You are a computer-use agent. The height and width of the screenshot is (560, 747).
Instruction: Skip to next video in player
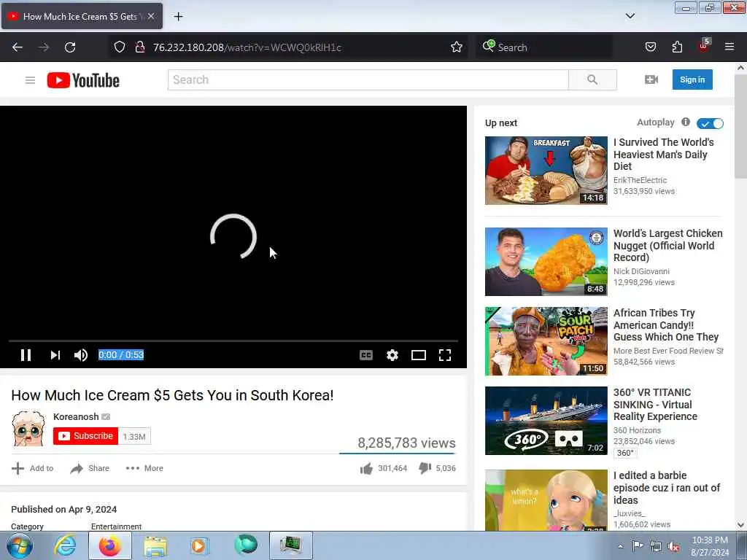point(55,355)
